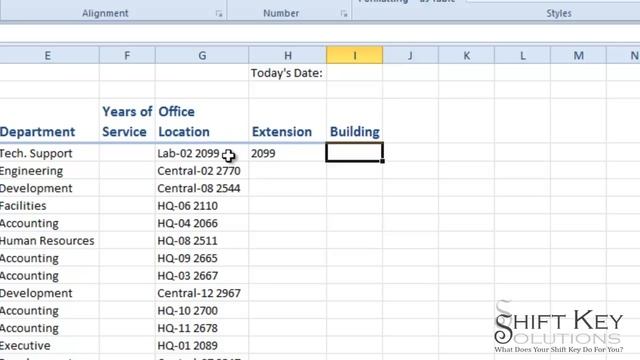Click Development cell beside Central-08 2544

pos(49,189)
